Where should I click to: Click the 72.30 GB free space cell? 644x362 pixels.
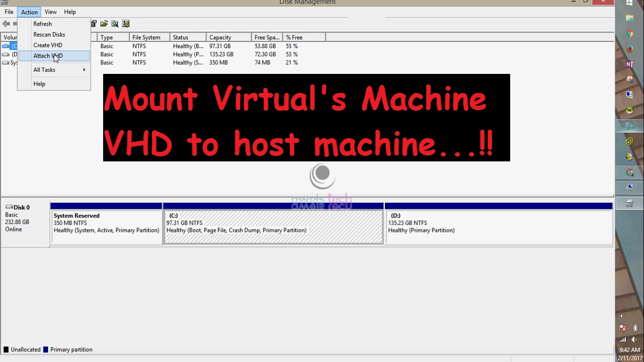point(265,54)
